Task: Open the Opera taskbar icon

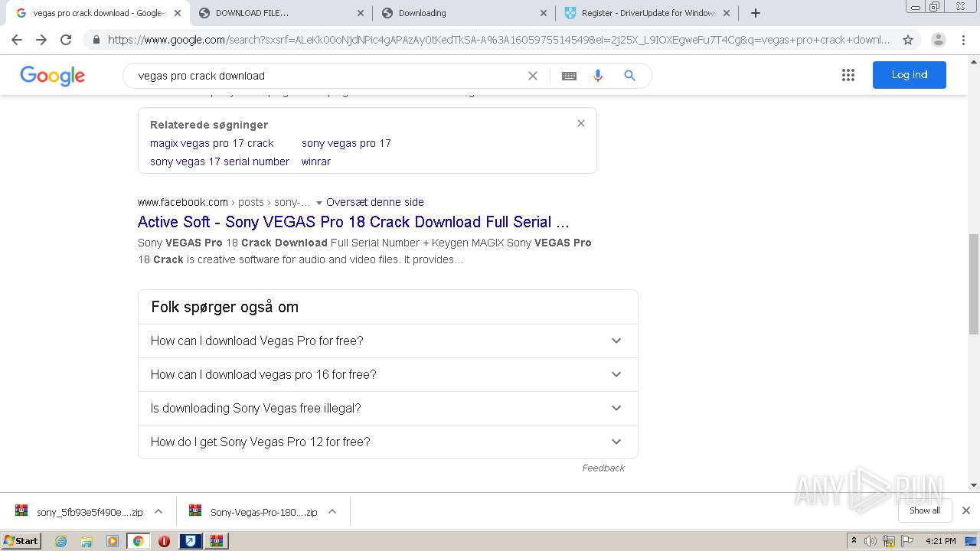Action: pyautogui.click(x=164, y=541)
